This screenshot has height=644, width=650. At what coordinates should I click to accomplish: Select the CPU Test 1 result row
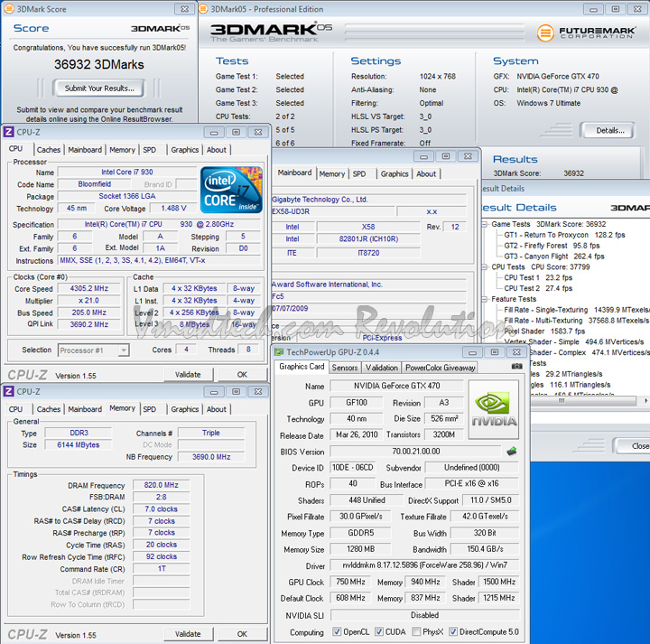pos(538,277)
